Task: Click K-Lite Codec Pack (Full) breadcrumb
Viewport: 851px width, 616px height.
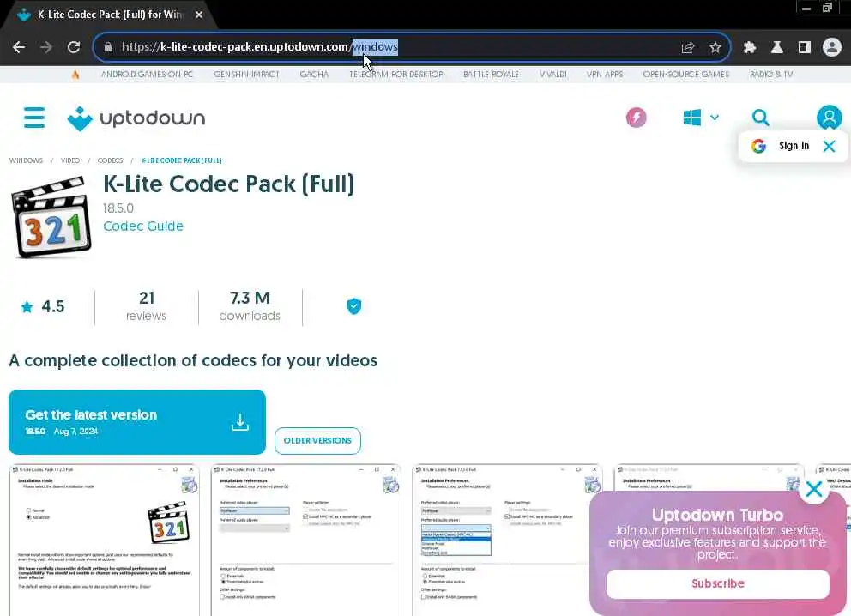Action: (x=181, y=160)
